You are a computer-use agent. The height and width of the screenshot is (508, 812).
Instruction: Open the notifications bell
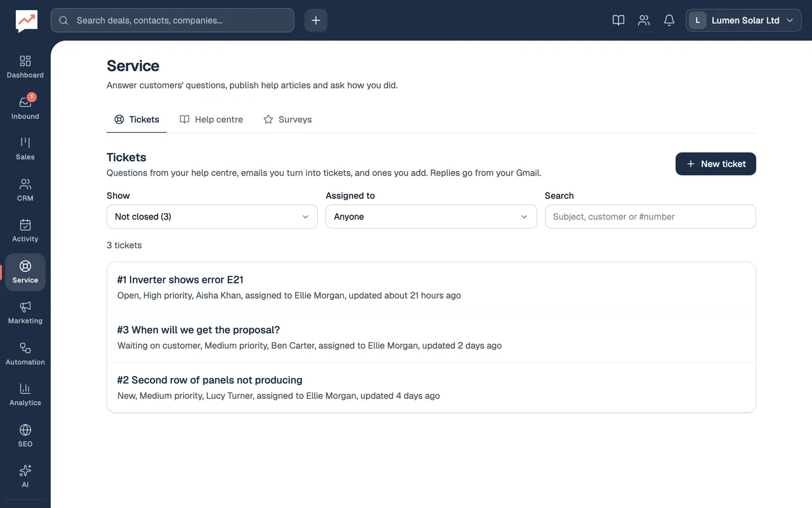click(x=669, y=20)
